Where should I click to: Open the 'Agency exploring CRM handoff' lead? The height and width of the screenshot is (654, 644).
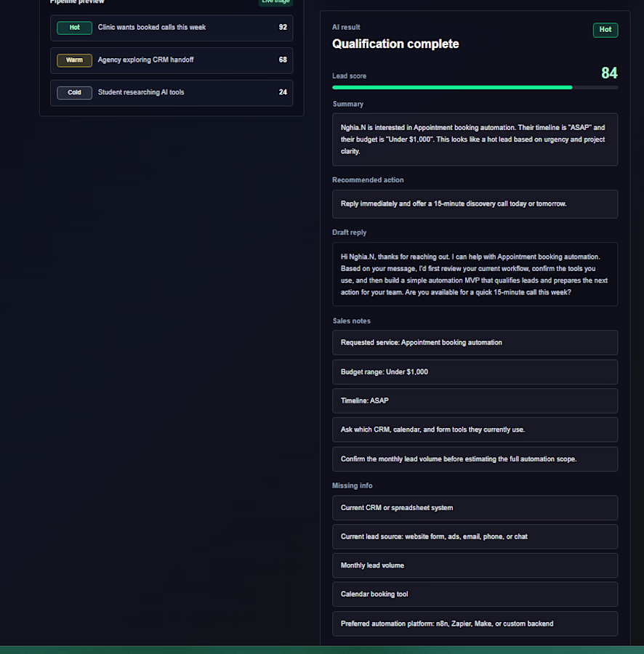tap(172, 60)
